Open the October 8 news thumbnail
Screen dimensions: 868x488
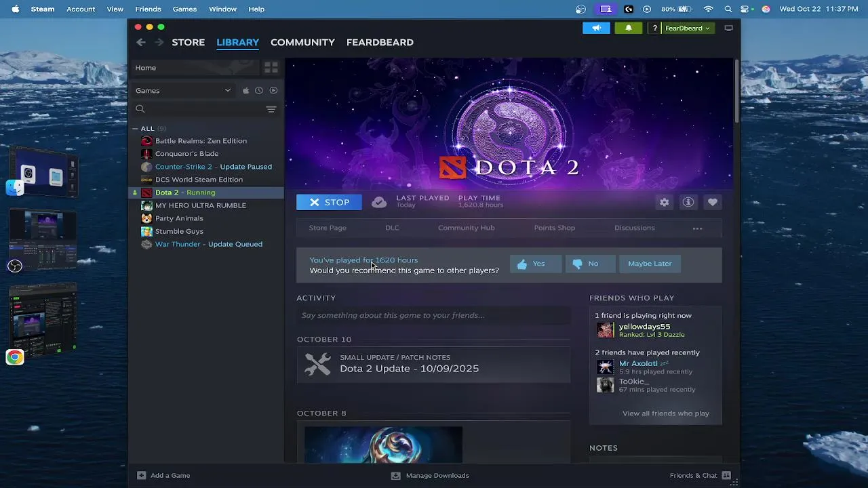tap(383, 445)
